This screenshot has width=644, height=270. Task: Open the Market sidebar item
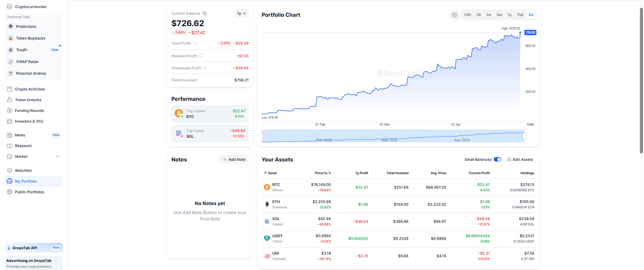click(34, 156)
